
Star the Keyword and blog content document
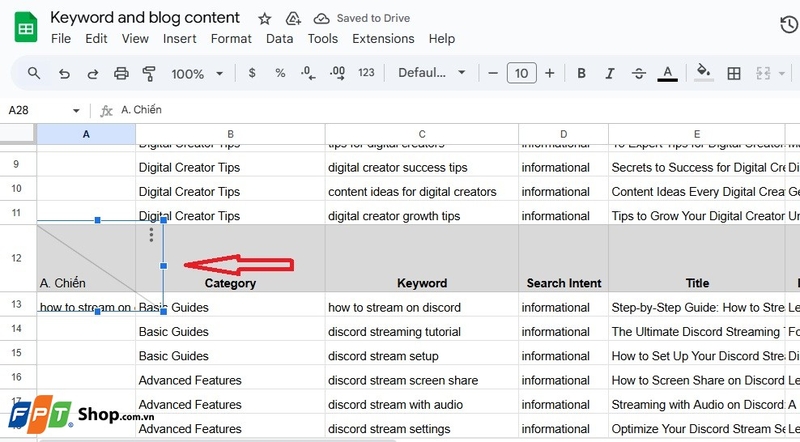[264, 19]
